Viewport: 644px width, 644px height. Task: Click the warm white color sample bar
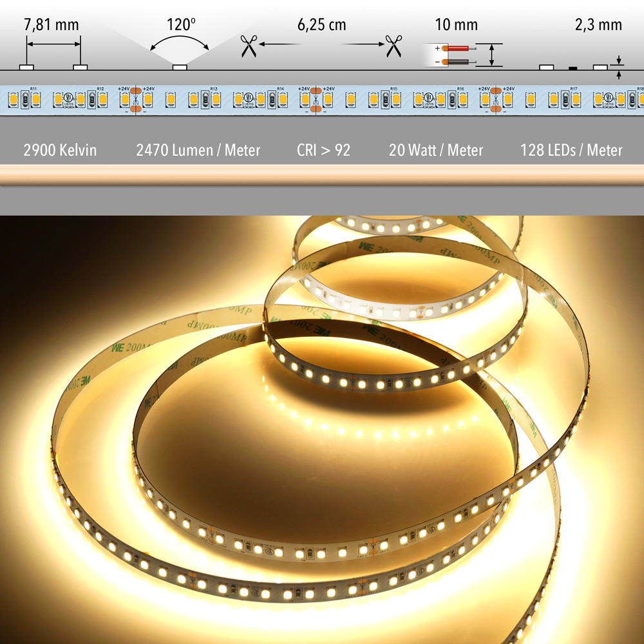[x=322, y=175]
